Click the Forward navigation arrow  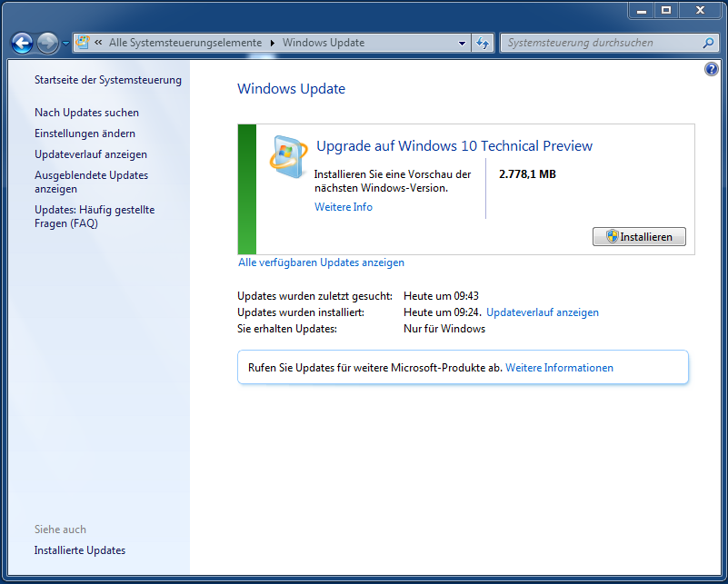click(x=48, y=43)
